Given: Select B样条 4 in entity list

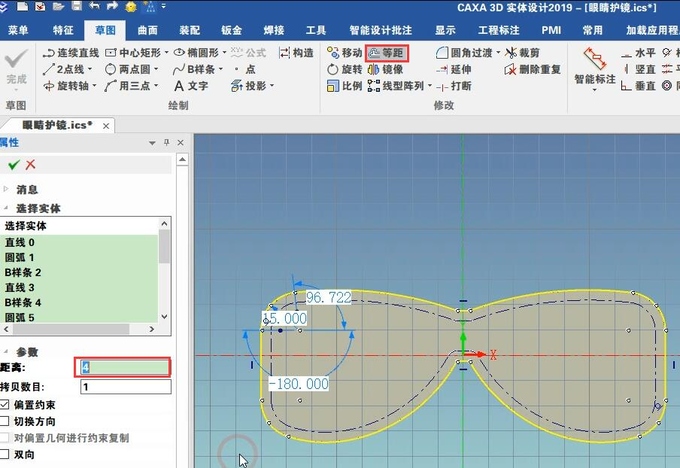Looking at the screenshot, I should coord(79,302).
